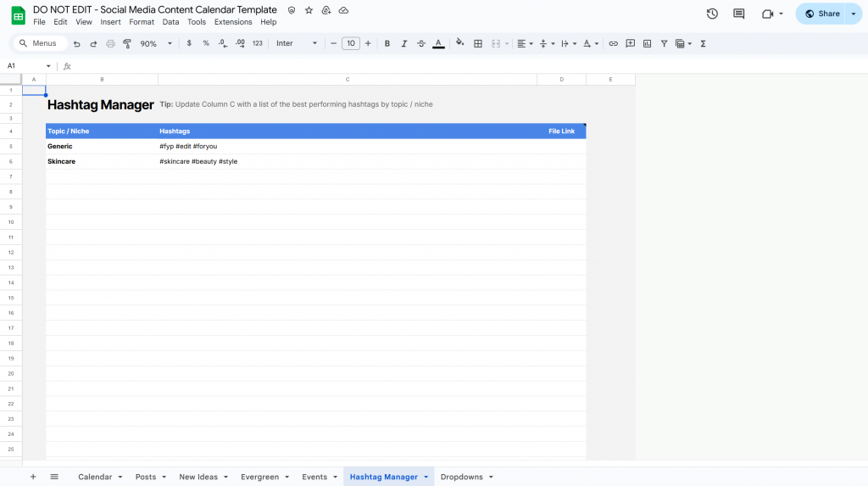
Task: Switch to the Events sheet tab
Action: pos(314,477)
